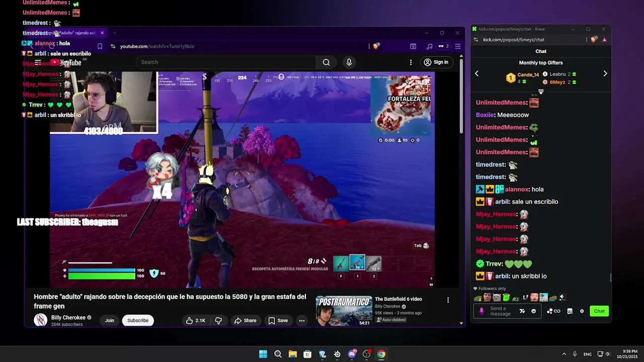Open File Explorer from taskbar
Image resolution: width=644 pixels, height=362 pixels.
(292, 354)
